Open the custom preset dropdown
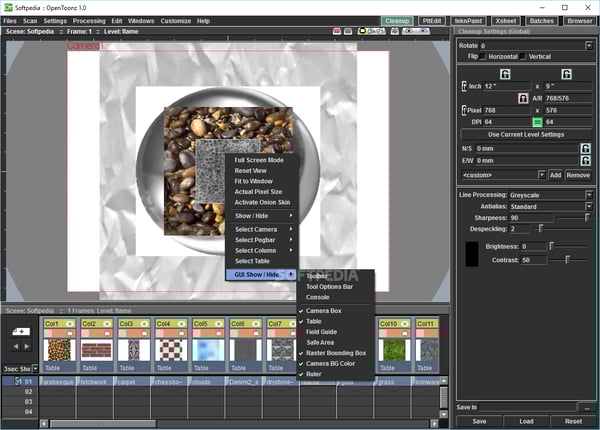The width and height of the screenshot is (600, 430). [x=541, y=175]
